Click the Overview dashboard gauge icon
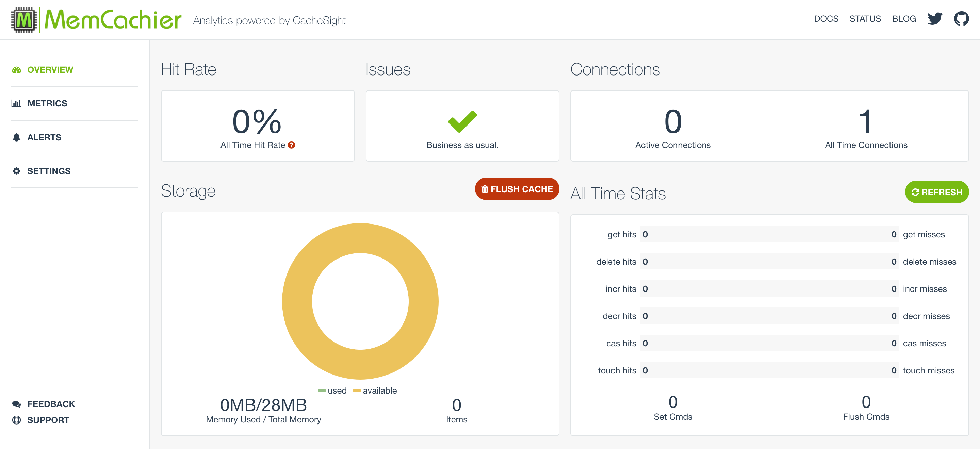 point(16,70)
